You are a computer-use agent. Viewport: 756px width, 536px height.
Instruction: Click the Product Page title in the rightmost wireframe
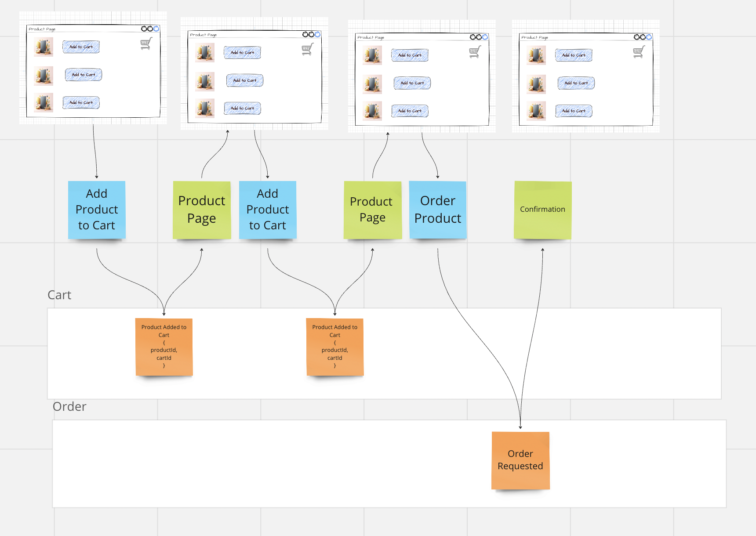(x=534, y=37)
